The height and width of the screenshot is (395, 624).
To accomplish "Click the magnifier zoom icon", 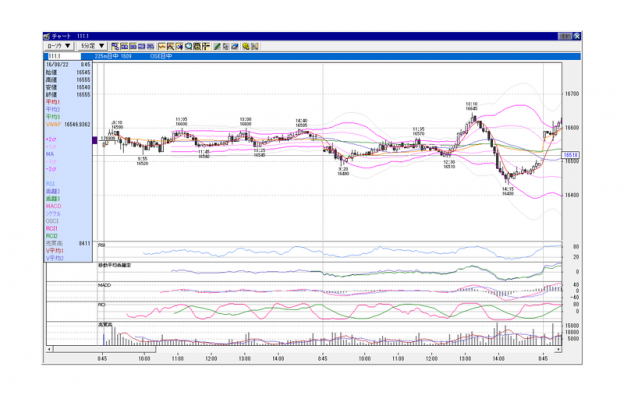I will coord(188,47).
